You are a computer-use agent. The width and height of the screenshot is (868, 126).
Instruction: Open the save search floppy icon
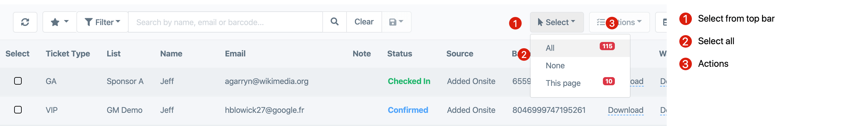pyautogui.click(x=396, y=22)
